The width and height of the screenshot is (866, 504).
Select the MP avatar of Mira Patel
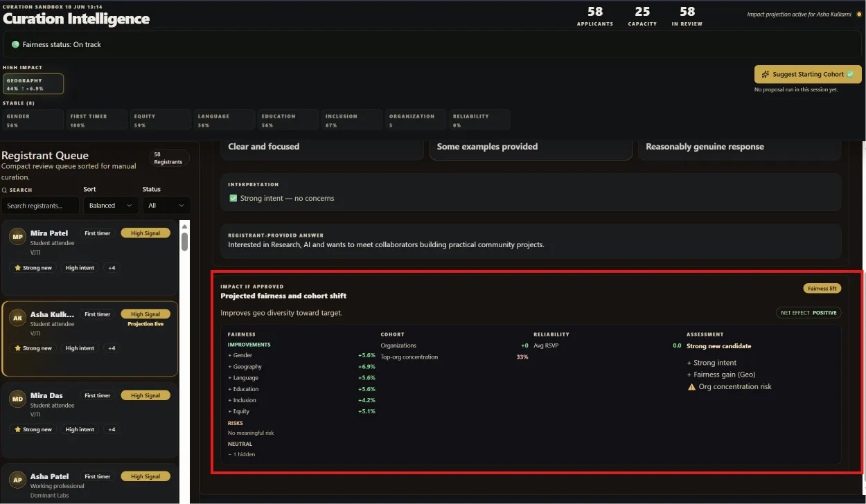point(17,237)
